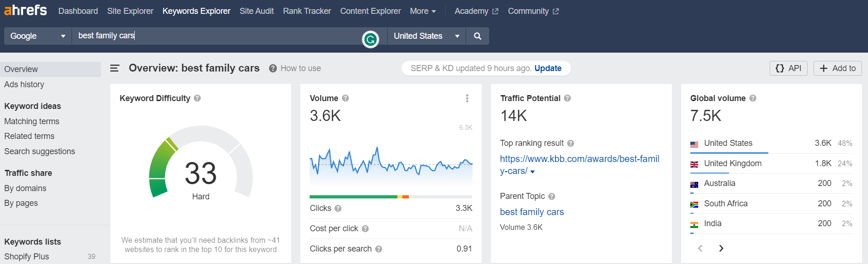
Task: Click the Update SERP link
Action: coord(548,68)
